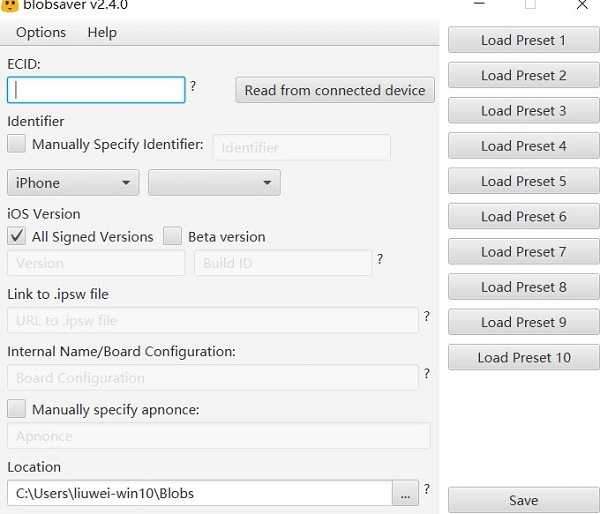Uncheck All Signed Versions
The image size is (600, 514).
(x=17, y=237)
